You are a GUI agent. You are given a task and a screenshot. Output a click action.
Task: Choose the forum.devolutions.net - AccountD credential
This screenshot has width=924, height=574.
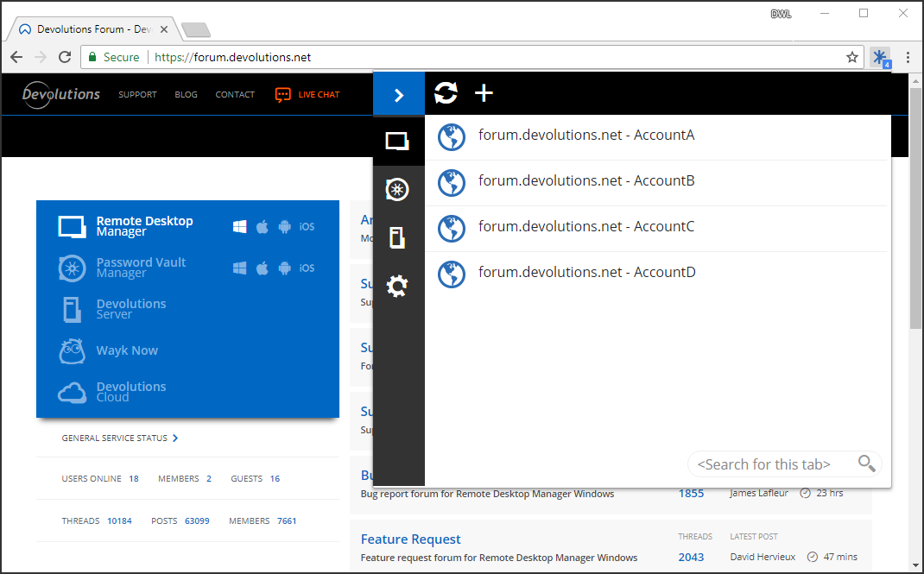[x=656, y=274]
